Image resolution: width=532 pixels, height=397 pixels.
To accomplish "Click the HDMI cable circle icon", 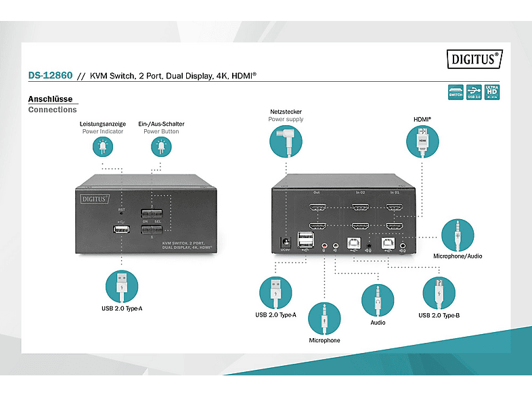I will coord(422,141).
